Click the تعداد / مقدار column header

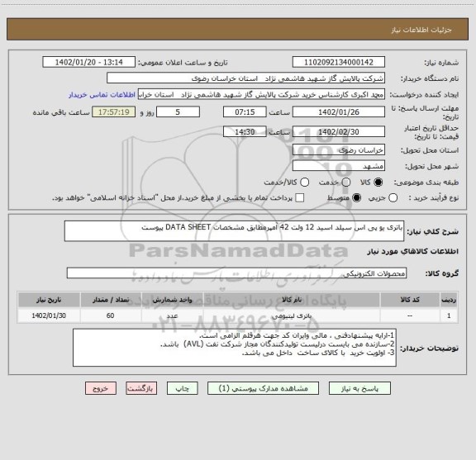click(111, 300)
